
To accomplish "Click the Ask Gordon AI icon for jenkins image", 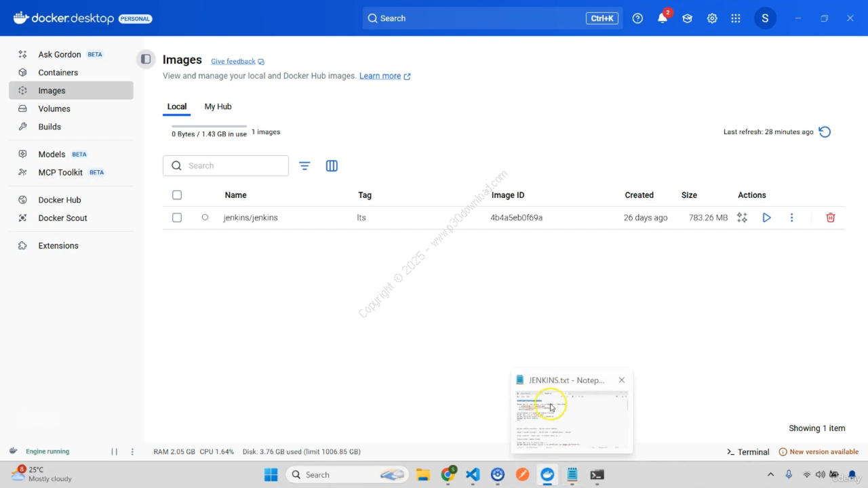I will tap(742, 218).
